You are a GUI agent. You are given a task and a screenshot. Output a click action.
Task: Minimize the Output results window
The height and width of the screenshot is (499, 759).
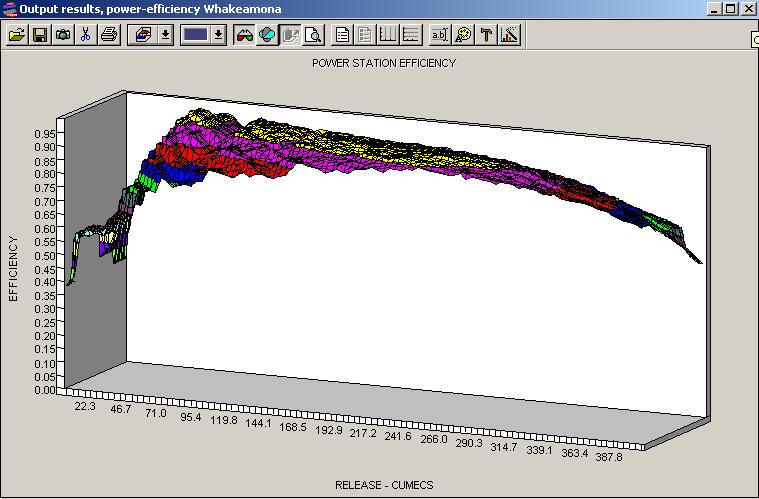715,9
